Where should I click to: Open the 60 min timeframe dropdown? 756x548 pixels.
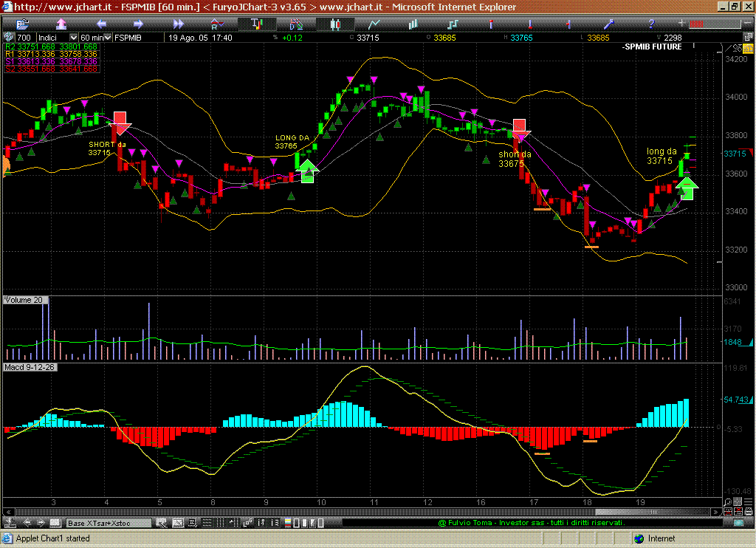(95, 37)
